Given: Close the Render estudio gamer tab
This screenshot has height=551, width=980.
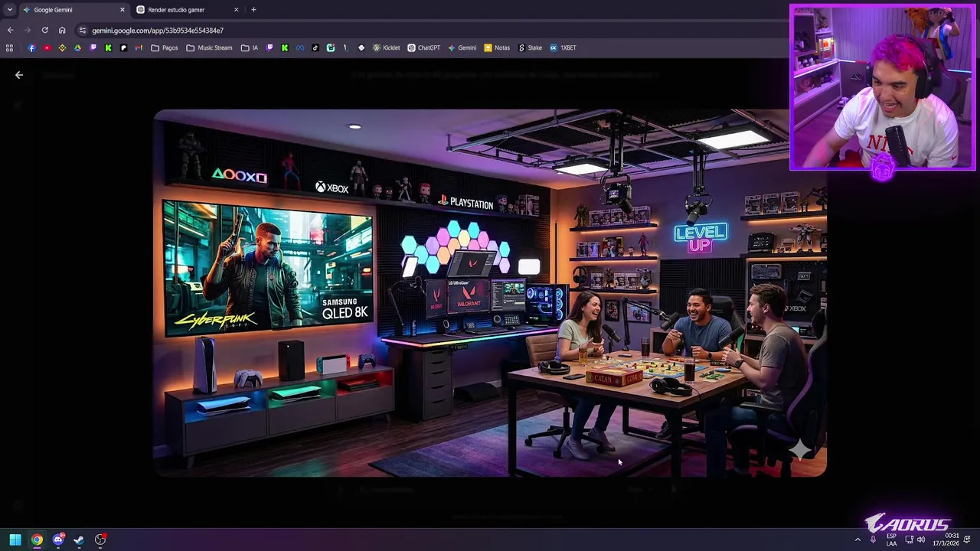Looking at the screenshot, I should [x=236, y=10].
